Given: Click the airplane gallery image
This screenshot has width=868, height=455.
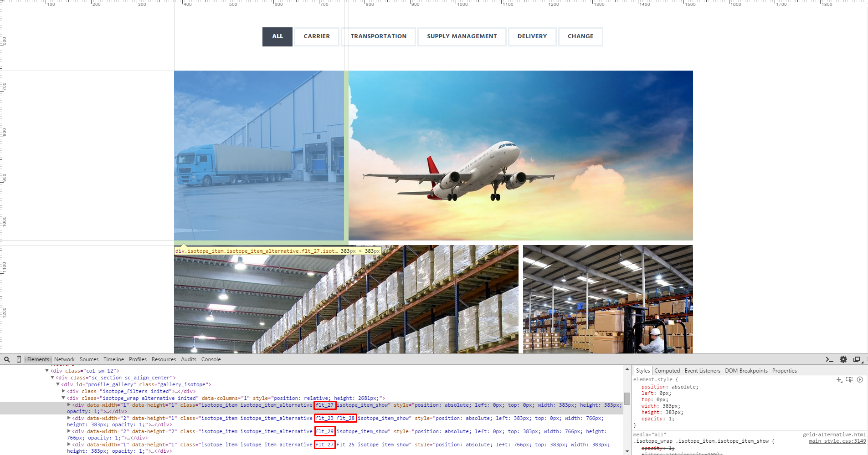Looking at the screenshot, I should click(x=521, y=155).
